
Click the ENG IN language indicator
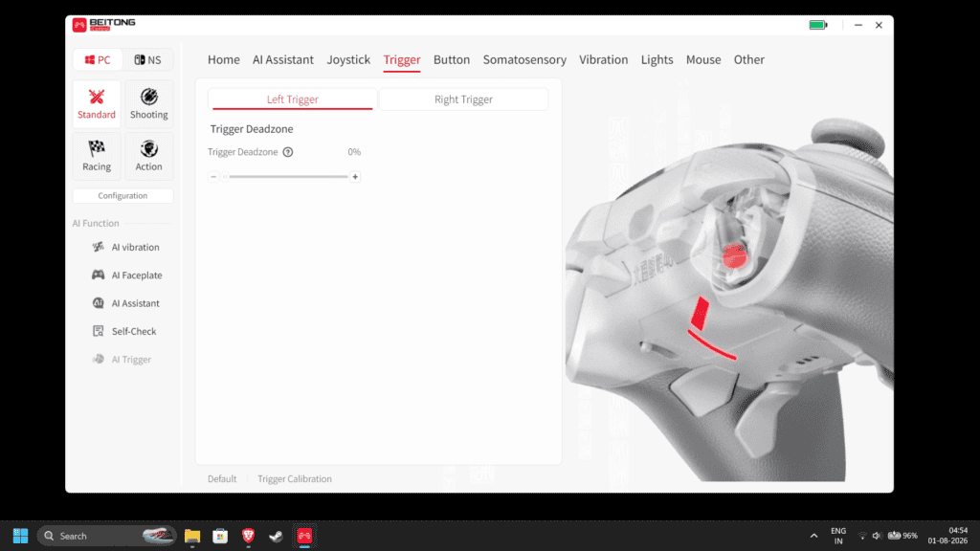[x=838, y=536]
